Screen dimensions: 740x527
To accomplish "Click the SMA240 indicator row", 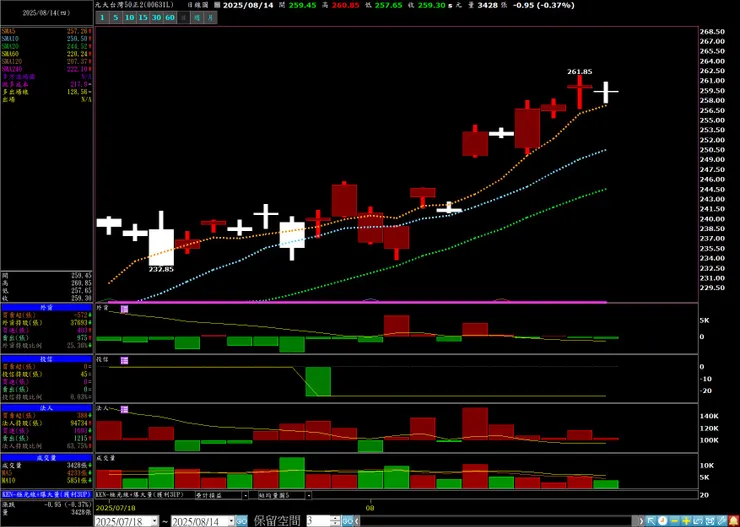I will point(47,69).
